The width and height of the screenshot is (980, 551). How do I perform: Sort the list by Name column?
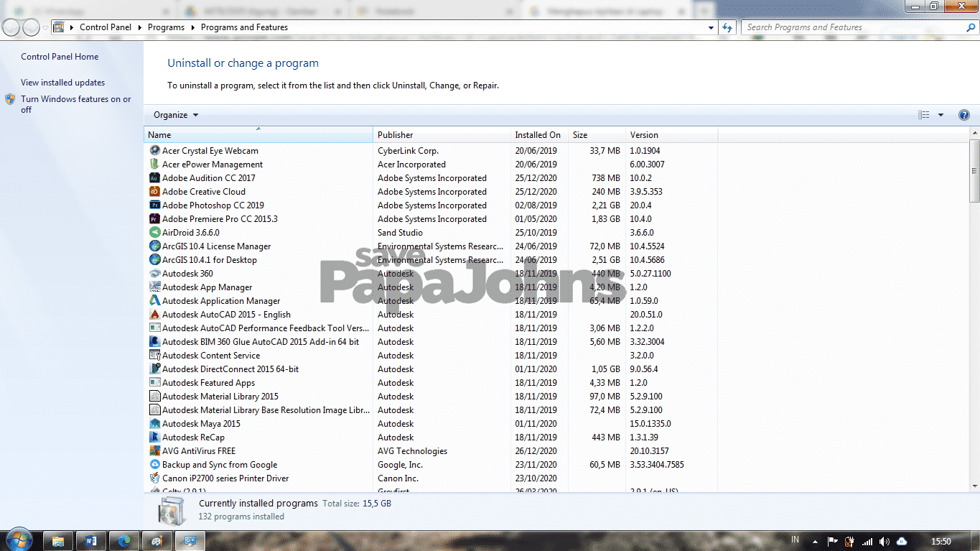click(x=258, y=135)
